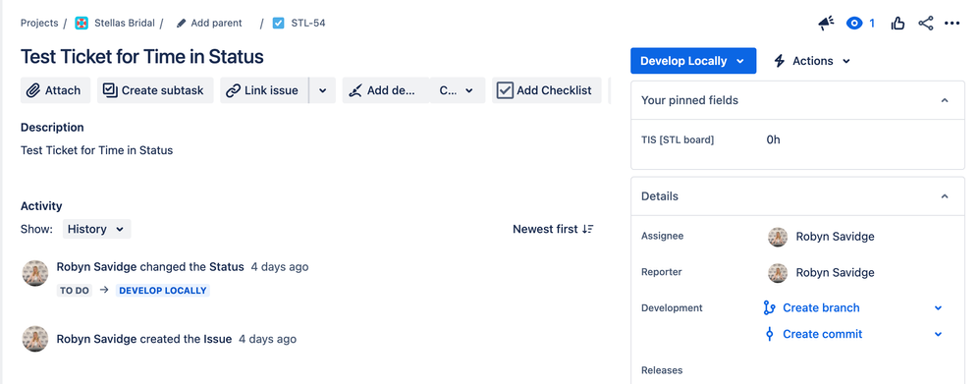Collapse the Your pinned fields section
Screen dimensions: 980x384
coord(945,100)
